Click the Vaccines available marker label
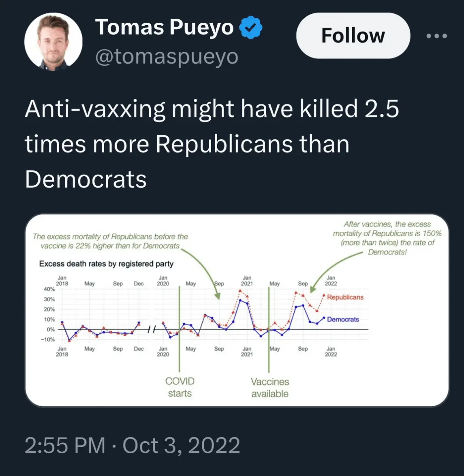Viewport: 464px width, 476px height. click(270, 387)
